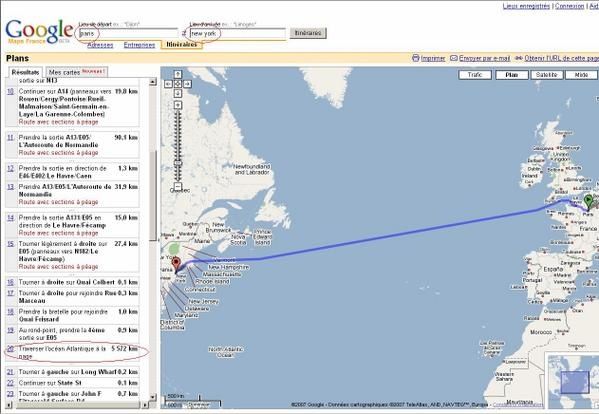Pan the map down with the arrow
The image size is (599, 414).
click(x=178, y=93)
